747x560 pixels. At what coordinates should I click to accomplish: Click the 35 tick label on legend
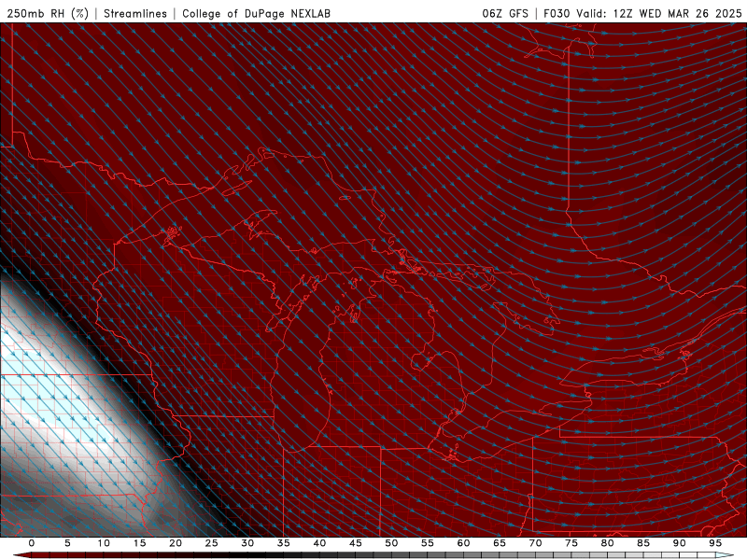click(284, 543)
